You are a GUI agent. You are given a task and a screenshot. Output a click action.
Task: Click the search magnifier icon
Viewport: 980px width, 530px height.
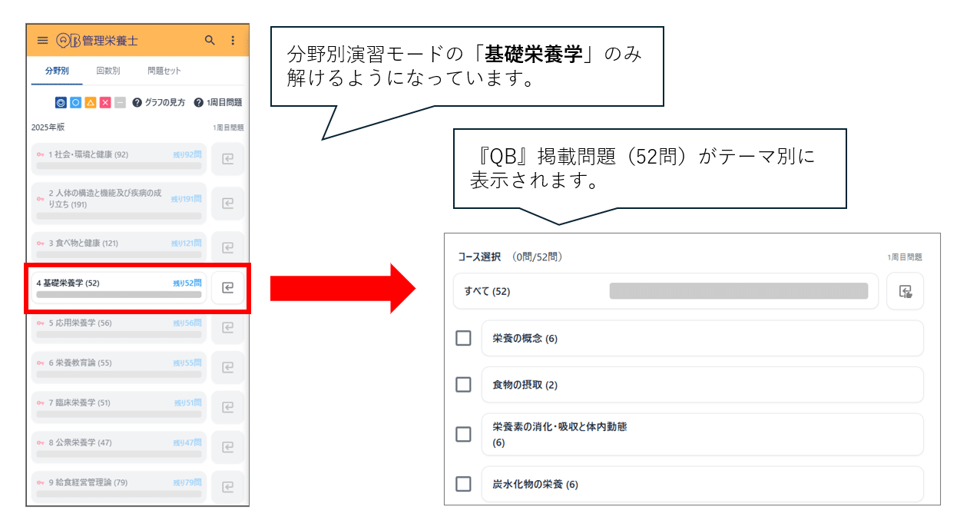click(x=210, y=41)
